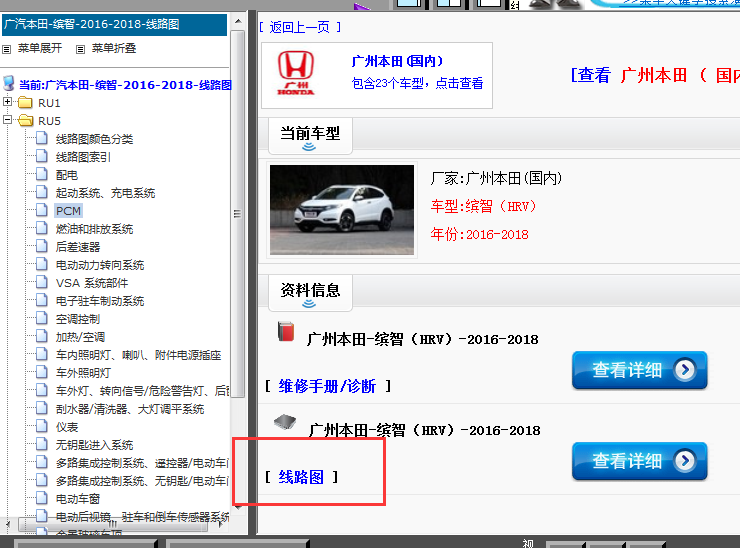Select 后差速器 in the tree
This screenshot has height=548, width=740.
pos(78,247)
